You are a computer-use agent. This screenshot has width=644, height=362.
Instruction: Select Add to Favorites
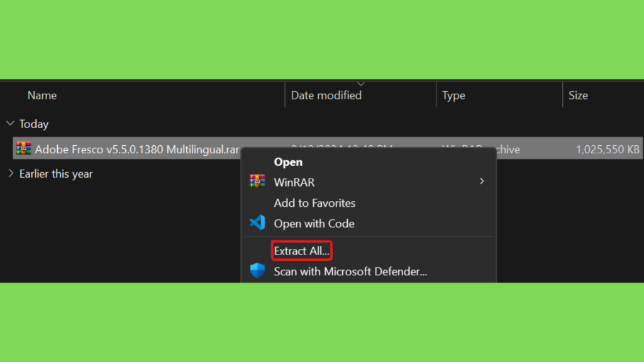(314, 203)
